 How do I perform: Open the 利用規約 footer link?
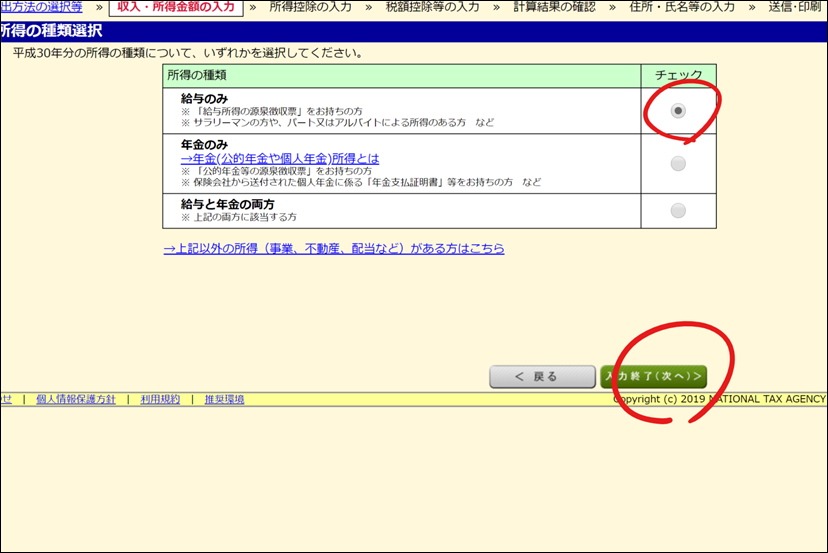[x=160, y=399]
